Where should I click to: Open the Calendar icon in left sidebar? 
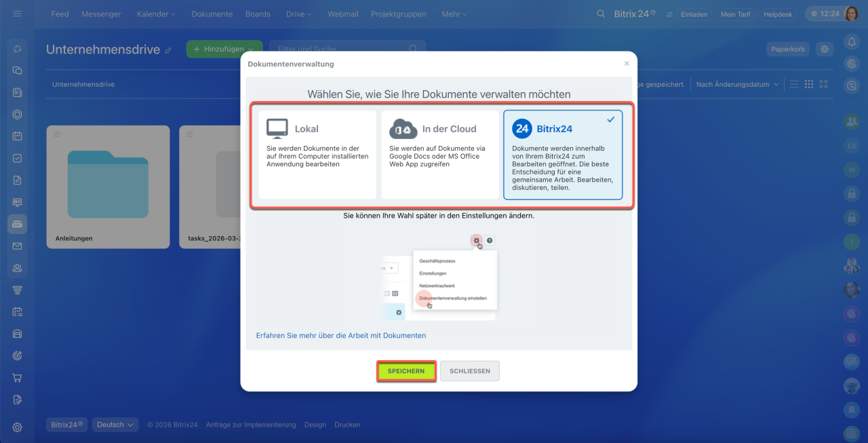(x=18, y=136)
